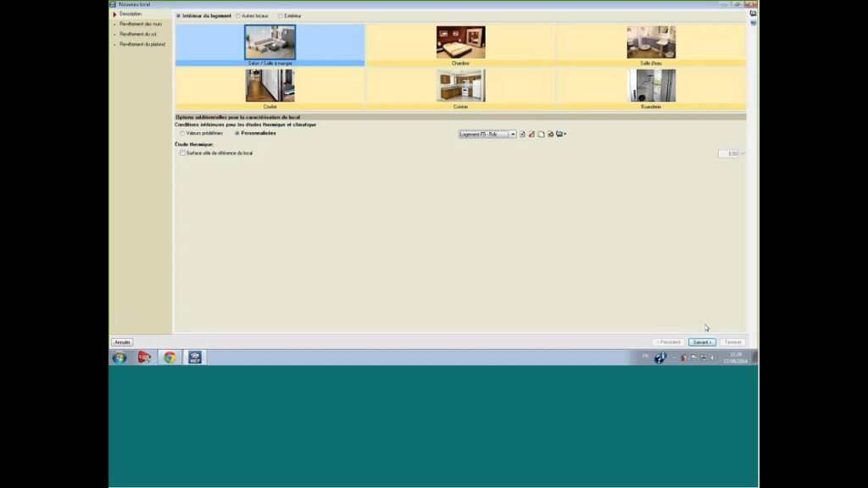Select the Salon / Salle à manger room thumbnail
Image resolution: width=868 pixels, height=488 pixels.
pyautogui.click(x=270, y=42)
